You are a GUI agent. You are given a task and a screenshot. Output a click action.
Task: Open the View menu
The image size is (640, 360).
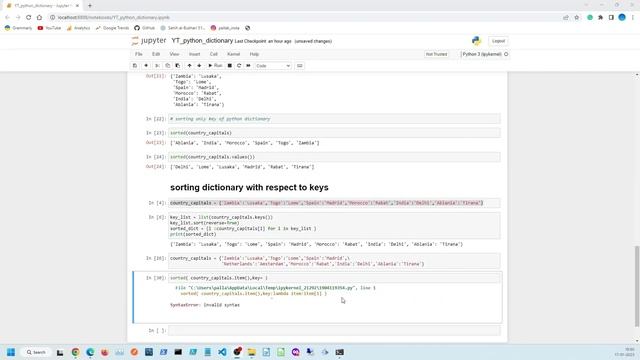pos(174,54)
